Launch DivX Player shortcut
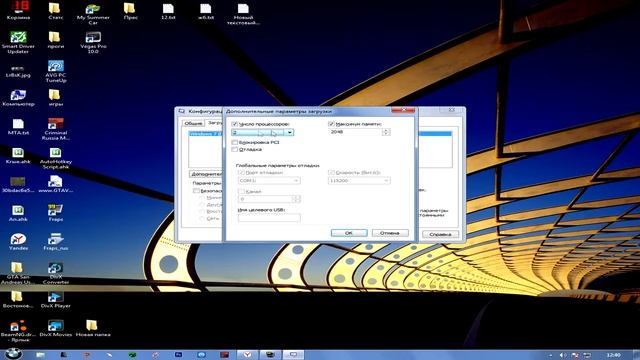The image size is (640, 360). [56, 299]
